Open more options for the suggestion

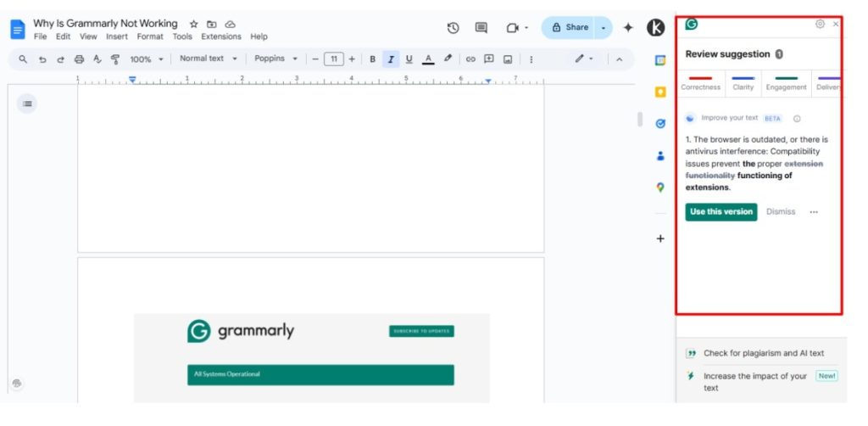(814, 212)
